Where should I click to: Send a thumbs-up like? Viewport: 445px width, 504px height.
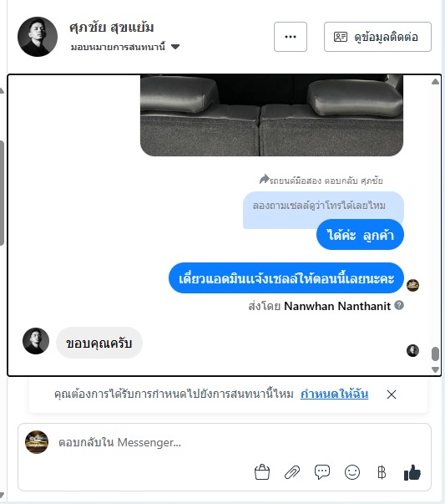pos(412,472)
